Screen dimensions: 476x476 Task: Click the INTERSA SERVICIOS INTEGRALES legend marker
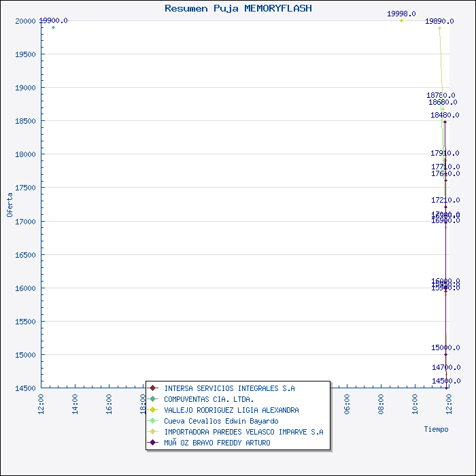(x=154, y=388)
